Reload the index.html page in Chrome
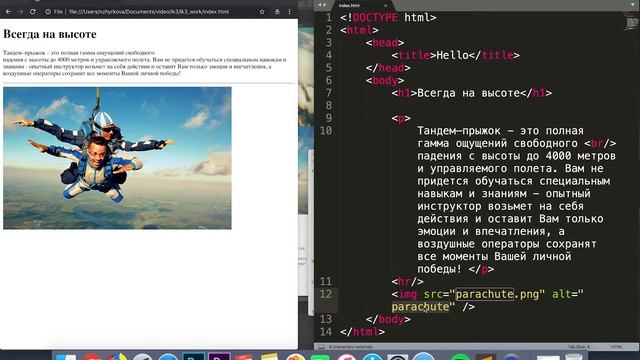The image size is (640, 360). pos(33,12)
